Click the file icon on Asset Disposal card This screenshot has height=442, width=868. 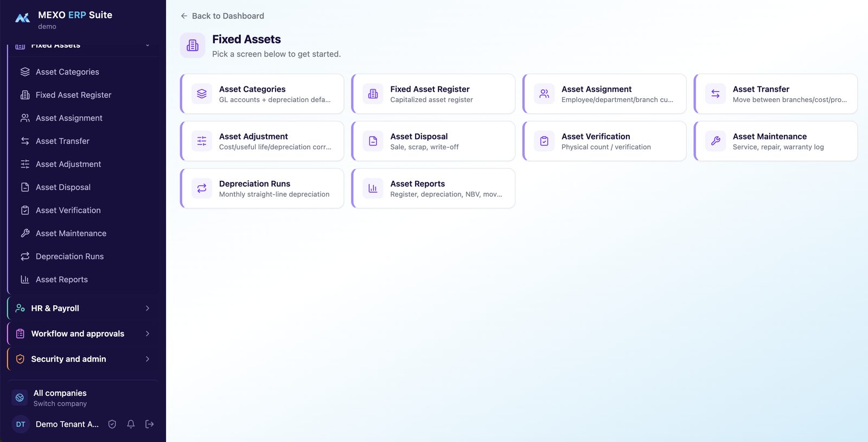(x=373, y=141)
